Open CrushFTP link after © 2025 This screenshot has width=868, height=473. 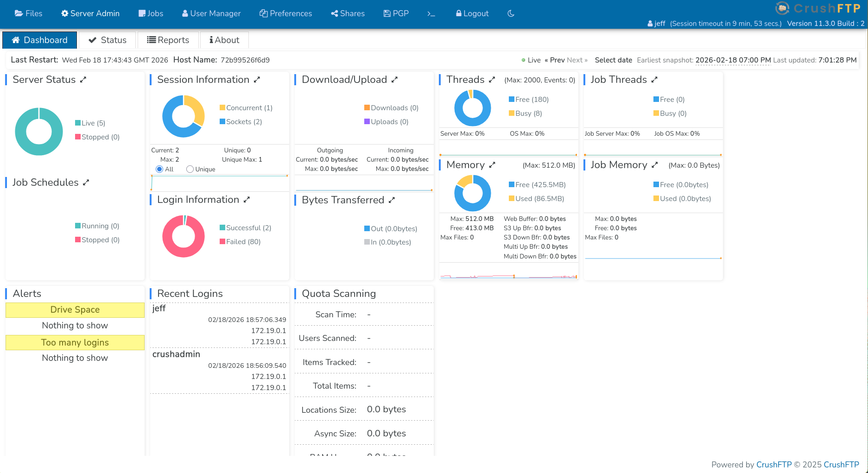point(842,465)
